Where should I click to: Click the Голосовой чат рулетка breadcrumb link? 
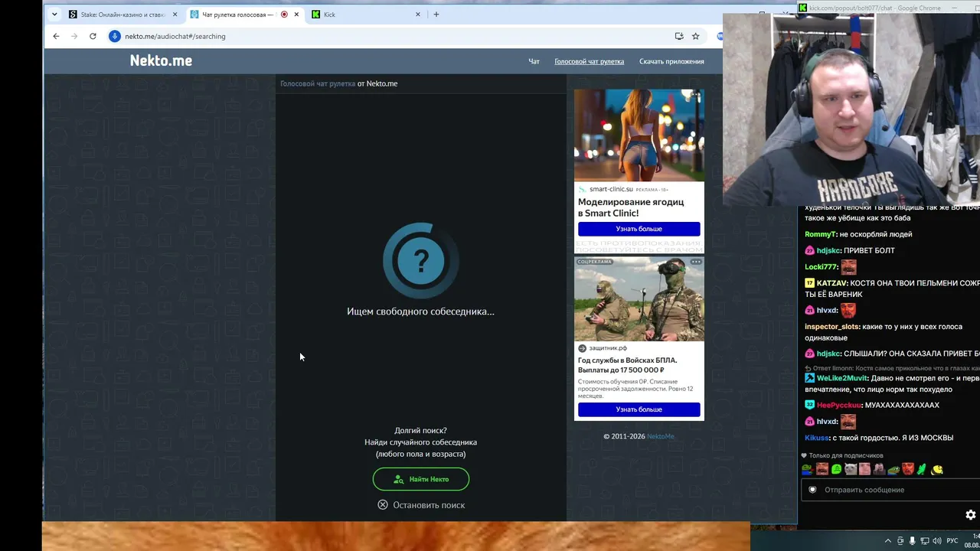[318, 83]
